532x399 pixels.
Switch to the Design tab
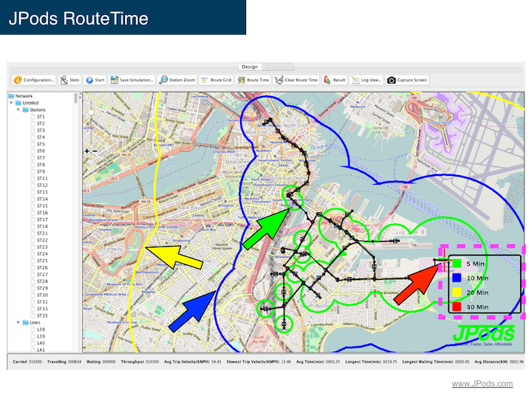(250, 66)
